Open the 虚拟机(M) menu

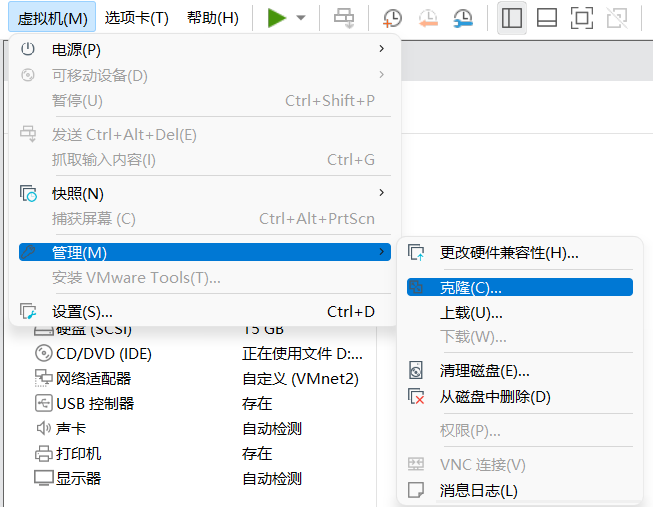52,17
